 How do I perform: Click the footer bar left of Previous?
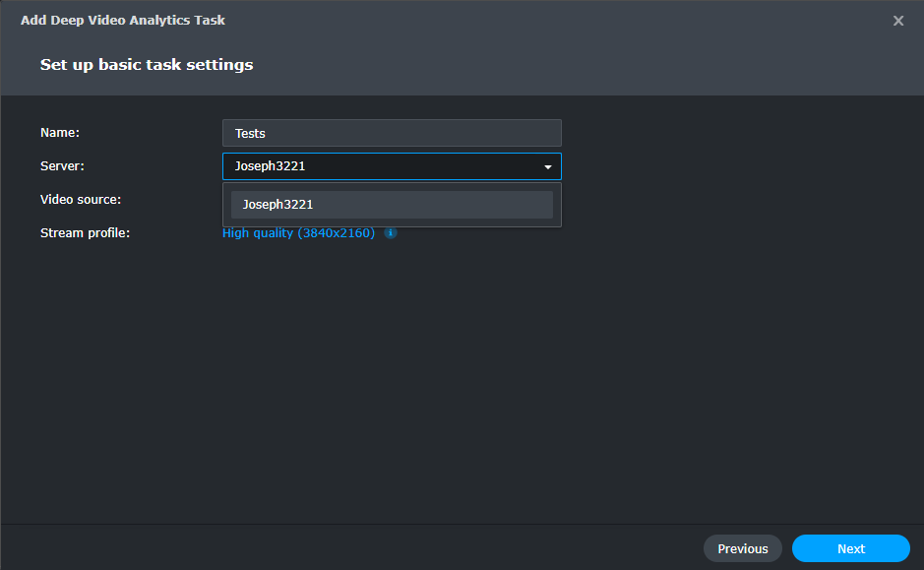point(344,547)
